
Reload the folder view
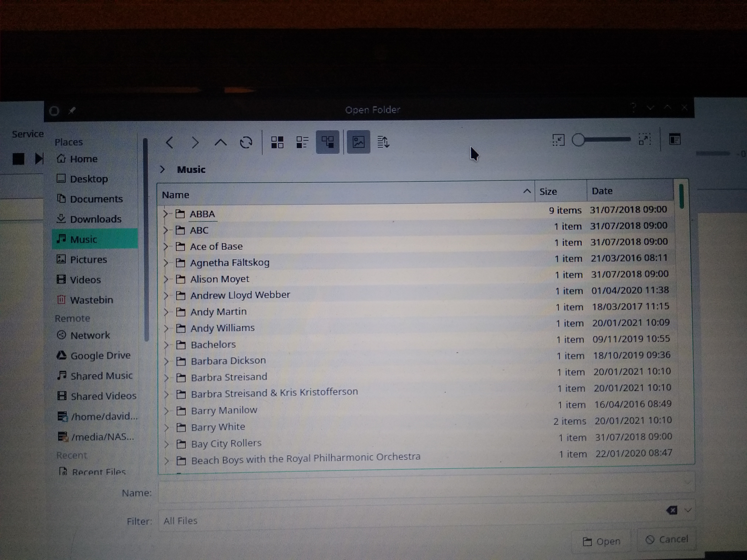point(246,142)
